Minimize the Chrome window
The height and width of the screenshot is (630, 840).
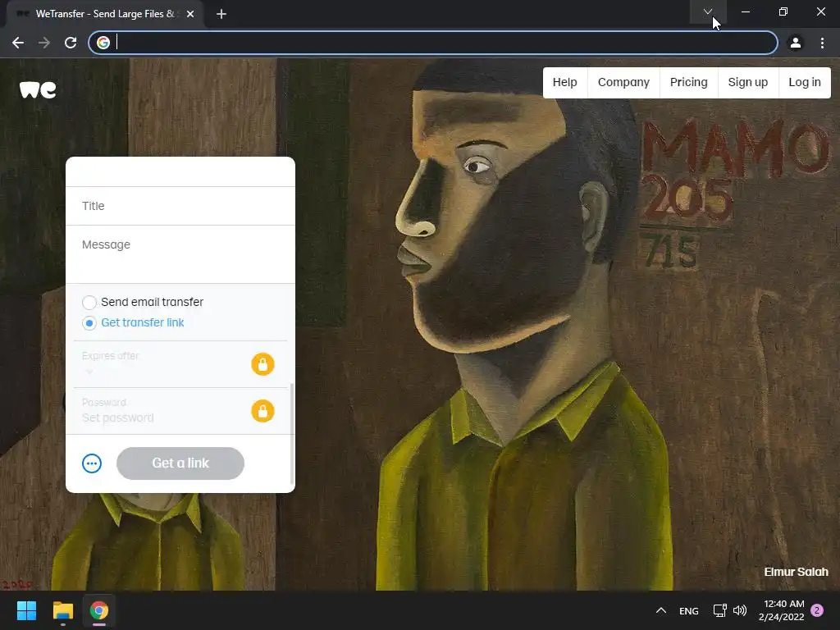(745, 11)
